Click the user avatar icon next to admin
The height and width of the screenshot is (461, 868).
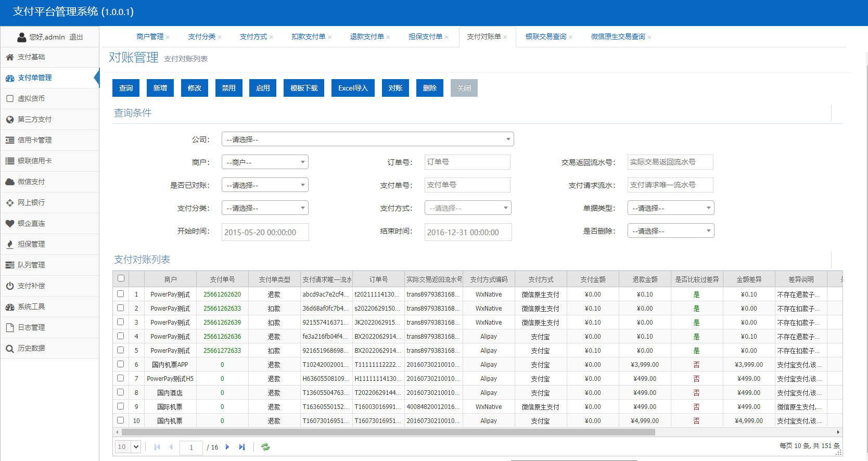click(x=22, y=37)
